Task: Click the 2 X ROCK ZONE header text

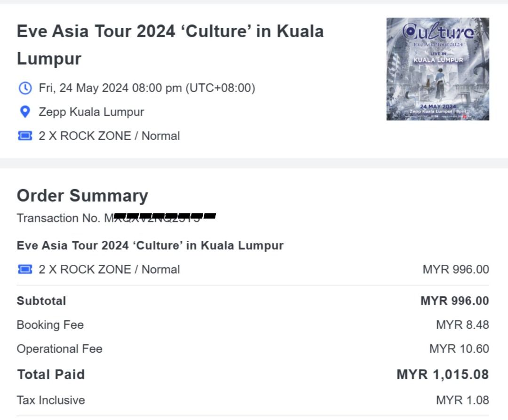Action: [x=109, y=136]
